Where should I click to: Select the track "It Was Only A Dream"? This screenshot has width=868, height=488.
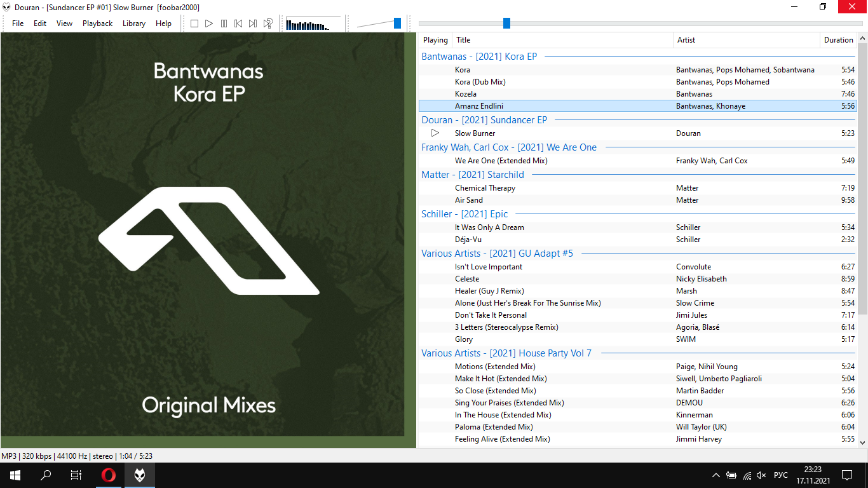point(638,227)
